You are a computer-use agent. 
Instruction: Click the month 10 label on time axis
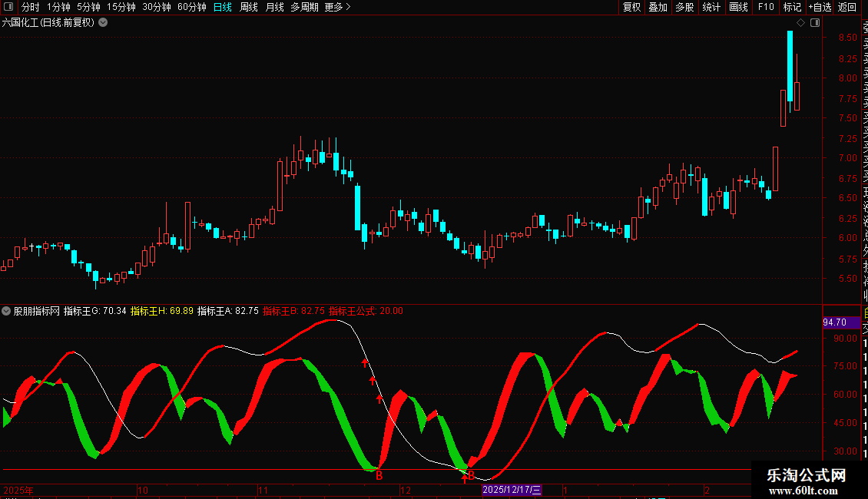[143, 490]
